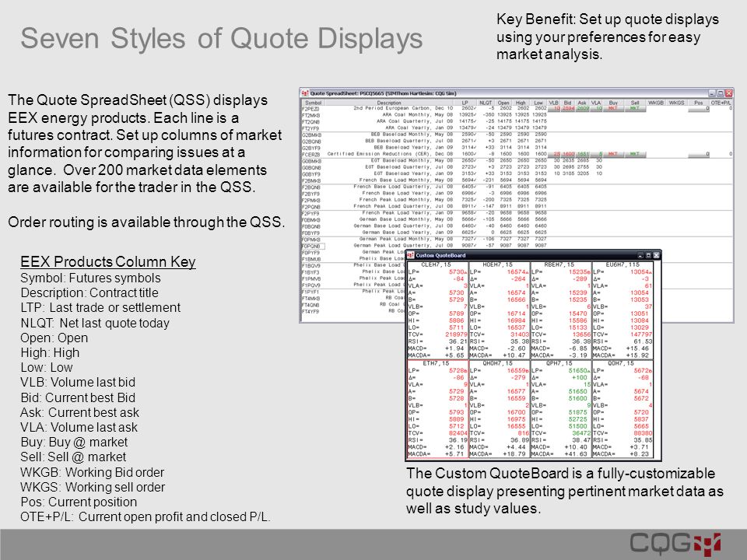Image resolution: width=747 pixels, height=560 pixels.
Task: Click MACDA value +41.63 in QPH7 cell
Action: pos(577,453)
